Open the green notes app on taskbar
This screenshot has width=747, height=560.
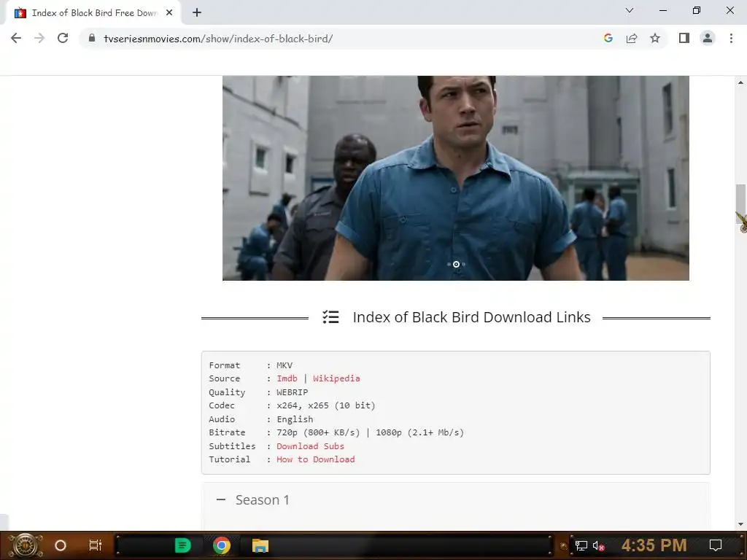183,545
